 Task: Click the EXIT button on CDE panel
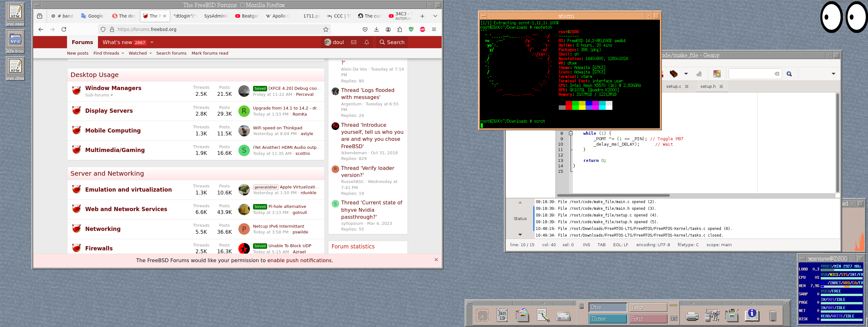pyautogui.click(x=674, y=319)
